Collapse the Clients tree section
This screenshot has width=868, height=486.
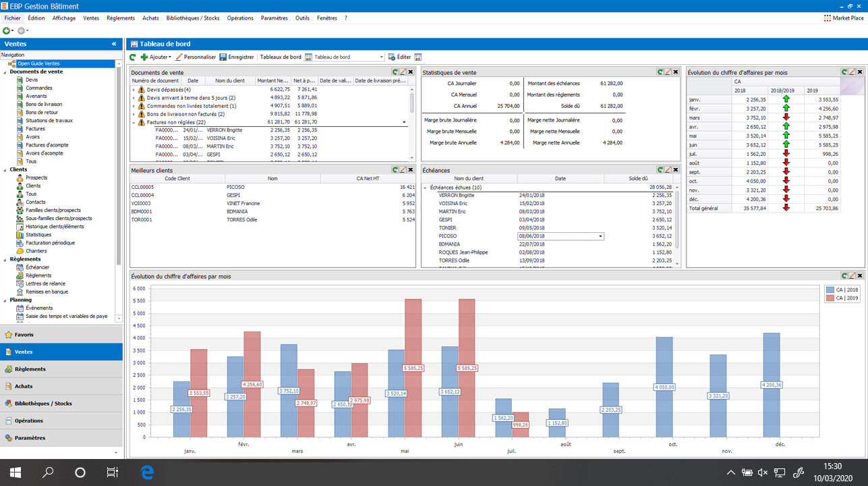click(x=5, y=169)
